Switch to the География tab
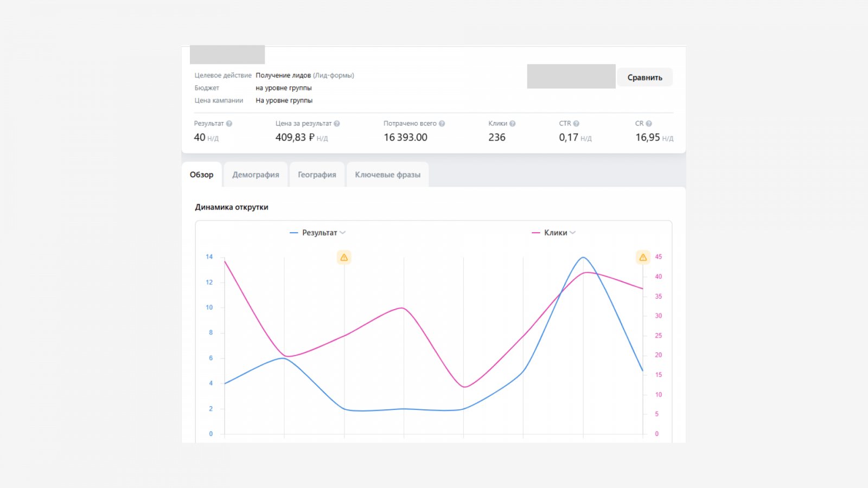Screen dimensions: 868x488 pos(317,175)
